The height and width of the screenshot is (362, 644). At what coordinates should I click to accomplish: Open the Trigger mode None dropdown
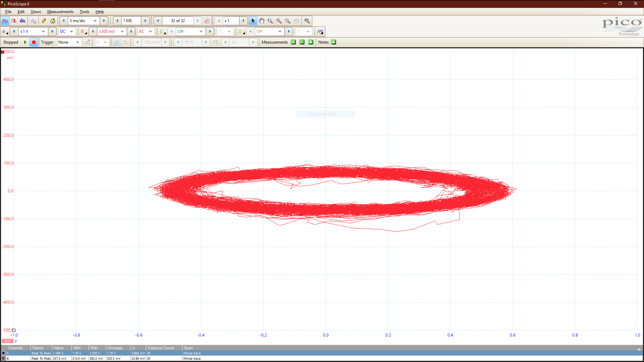tap(77, 42)
